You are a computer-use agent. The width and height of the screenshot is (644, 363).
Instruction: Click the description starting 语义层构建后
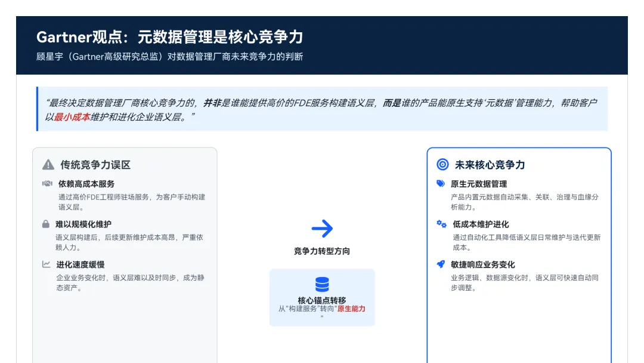pyautogui.click(x=129, y=242)
